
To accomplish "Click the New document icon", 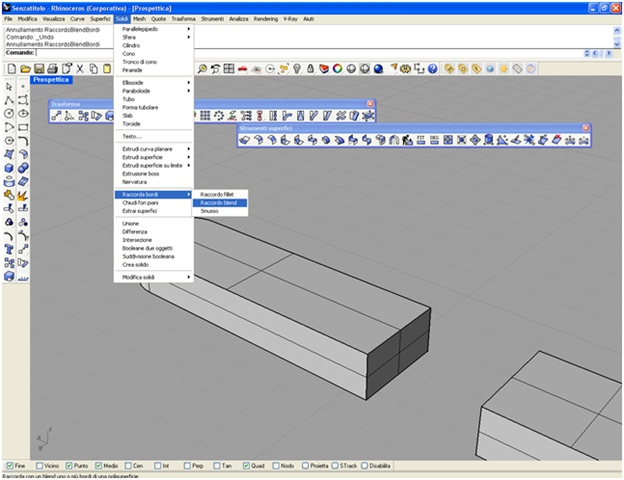I will point(12,69).
